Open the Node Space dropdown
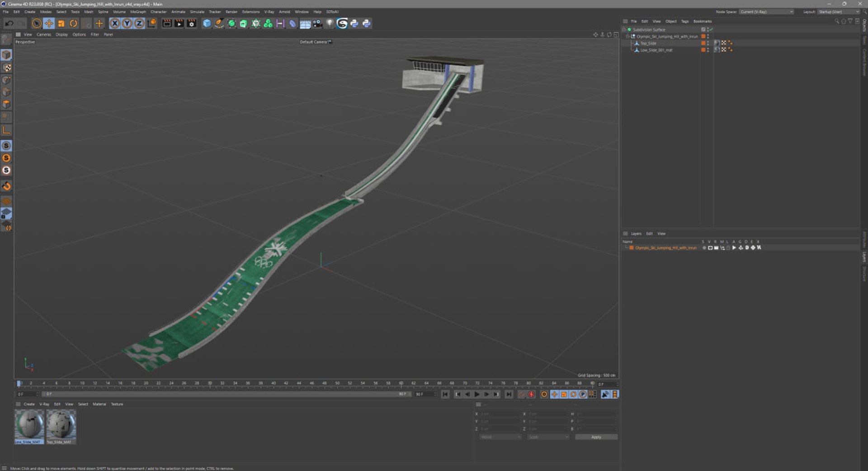Screen dimensions: 868x471 (766, 12)
